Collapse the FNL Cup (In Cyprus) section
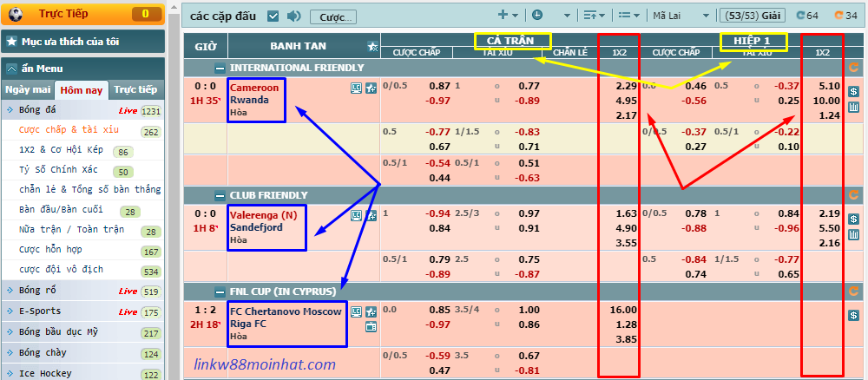The height and width of the screenshot is (380, 868). point(220,292)
